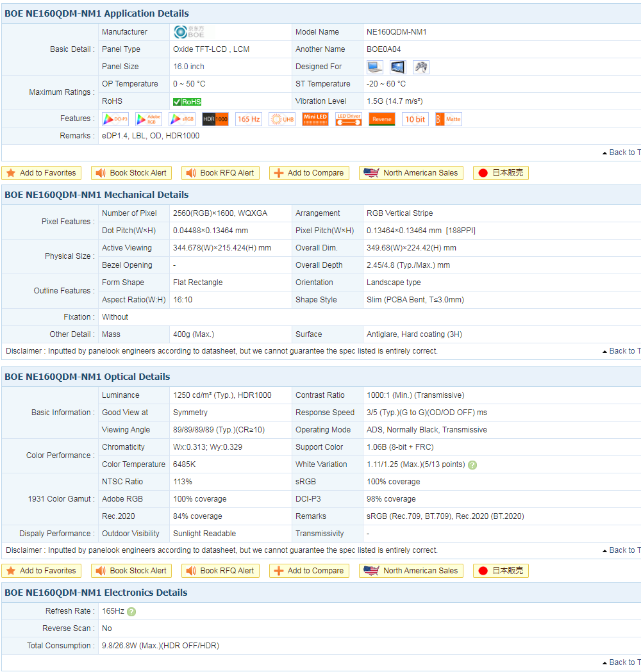Screen dimensions: 641x672
Task: Click luminance '1250 cd/m² (Typ.), HDR1000'
Action: pos(222,395)
